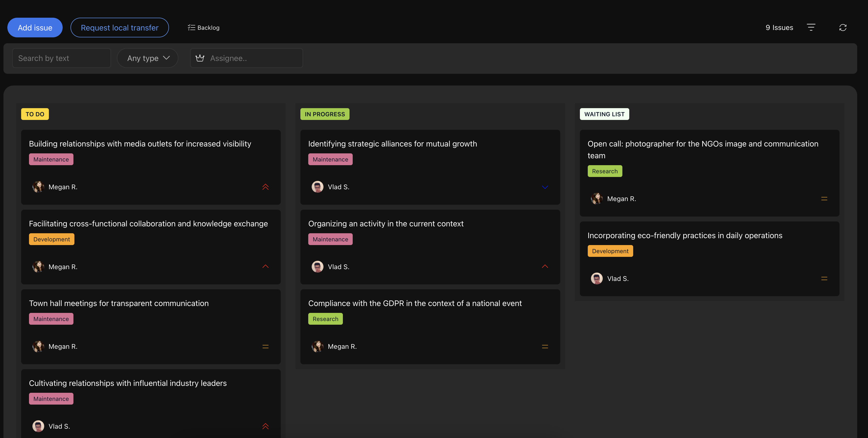Viewport: 868px width, 438px height.
Task: Click the low priority chevron on Identifying strategic alliances card
Action: [x=545, y=187]
